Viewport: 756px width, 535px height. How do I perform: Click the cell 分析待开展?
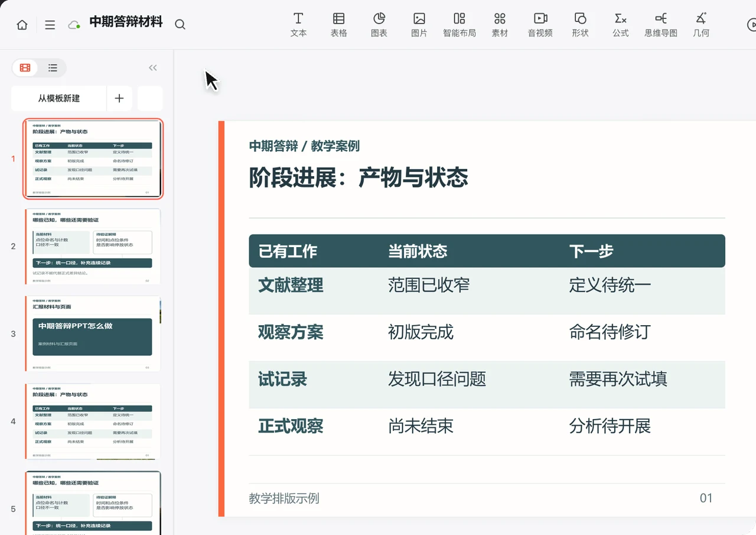point(610,426)
